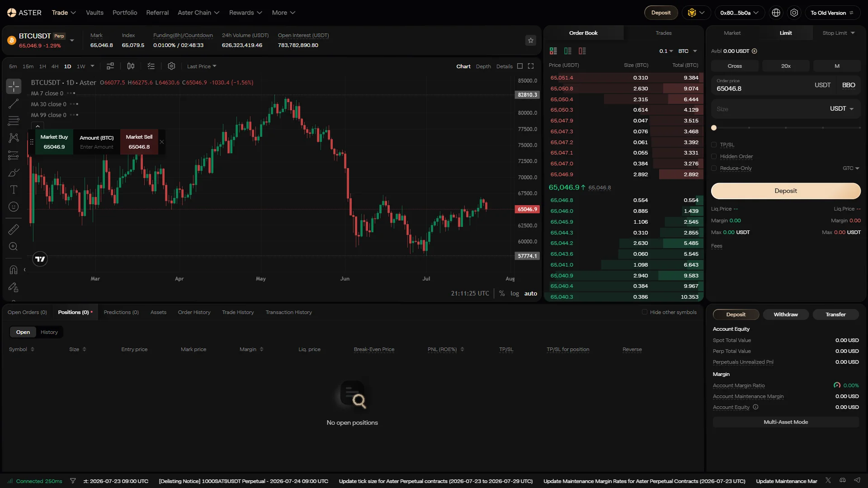Select the XABCD pattern drawing tool

click(x=14, y=138)
